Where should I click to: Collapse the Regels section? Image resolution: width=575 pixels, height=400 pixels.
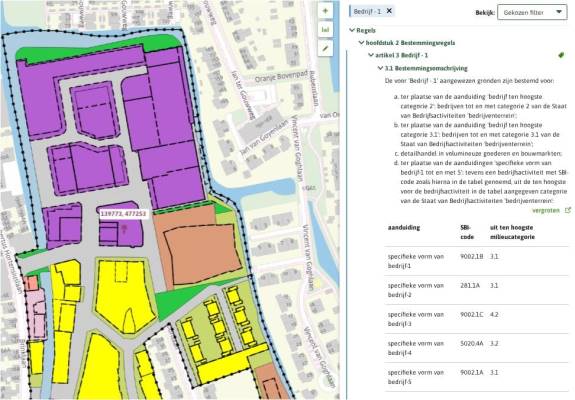tap(352, 30)
